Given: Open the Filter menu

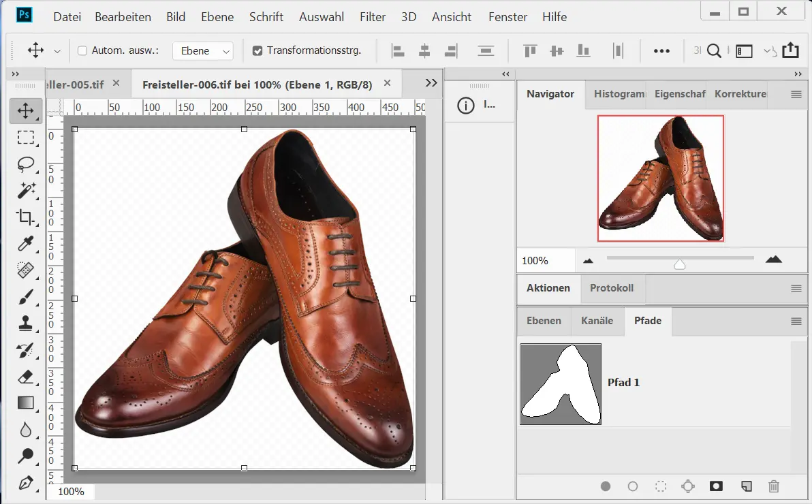Looking at the screenshot, I should tap(372, 17).
